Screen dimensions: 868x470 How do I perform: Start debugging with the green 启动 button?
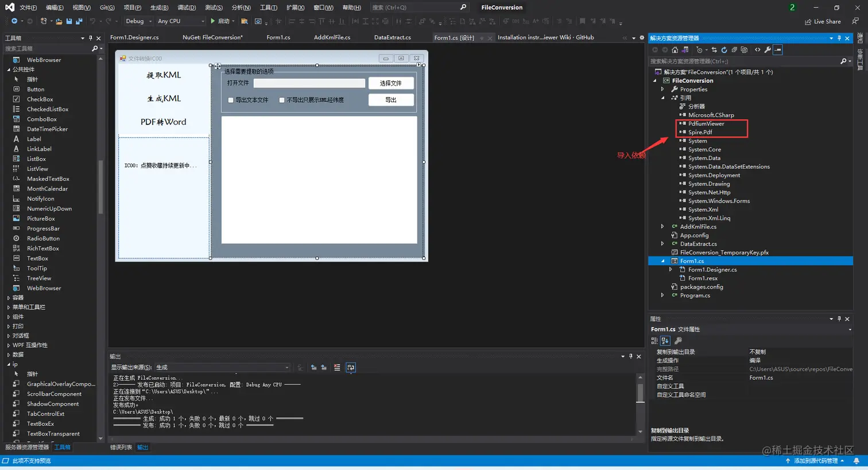(220, 21)
